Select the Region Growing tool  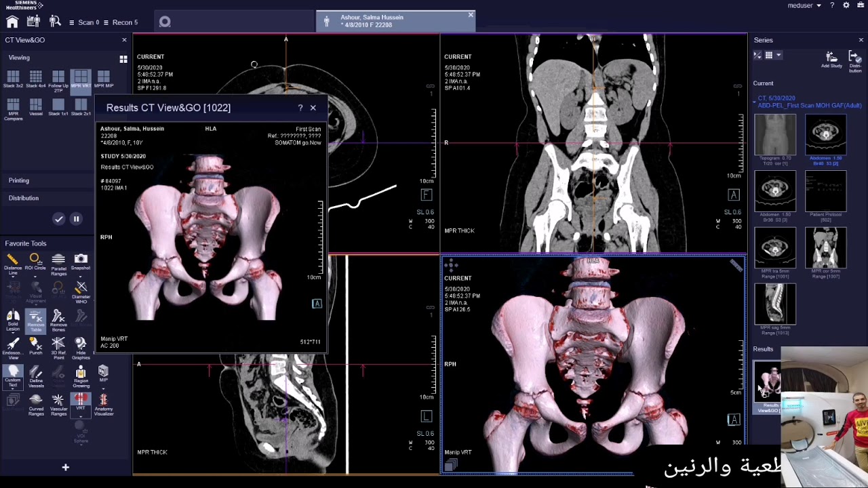click(81, 376)
